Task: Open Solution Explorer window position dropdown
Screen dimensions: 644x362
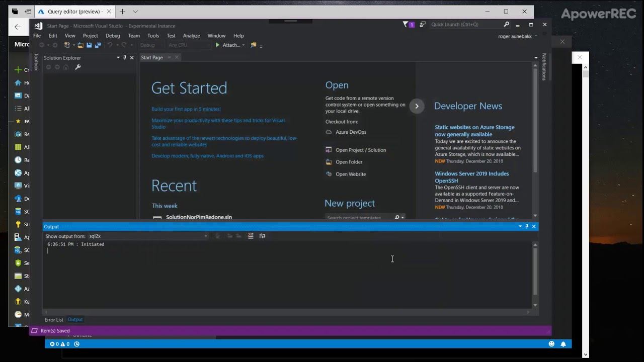Action: (118, 57)
